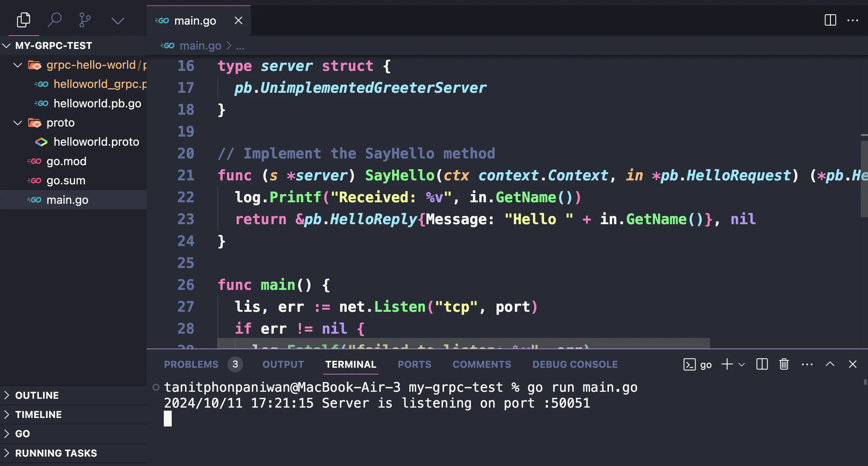The width and height of the screenshot is (868, 466).
Task: Click SayHello function name on line 21
Action: [x=400, y=175]
